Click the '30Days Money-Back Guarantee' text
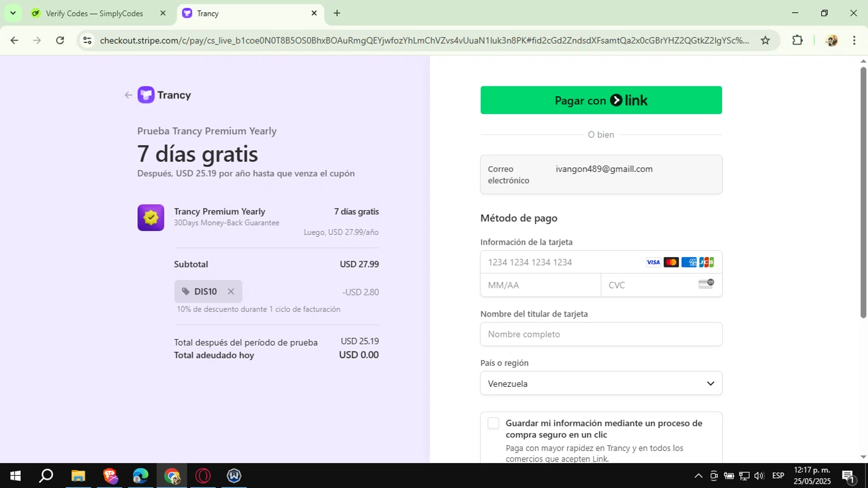This screenshot has width=868, height=488. click(227, 223)
